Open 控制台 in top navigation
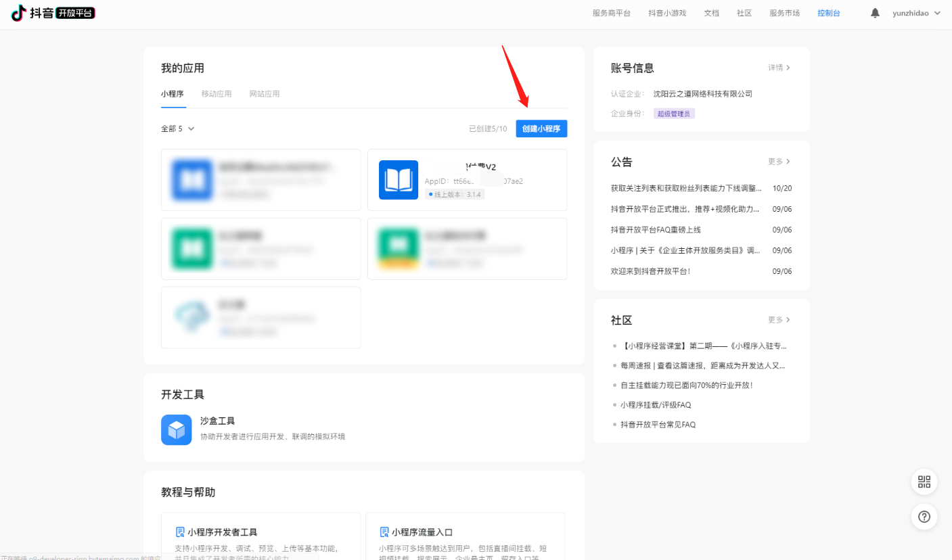Screen dimensions: 952x560 click(x=828, y=13)
